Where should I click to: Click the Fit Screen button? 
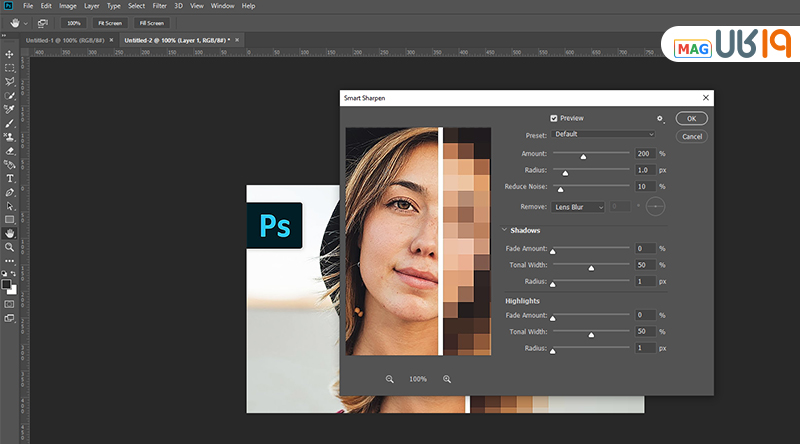click(109, 22)
